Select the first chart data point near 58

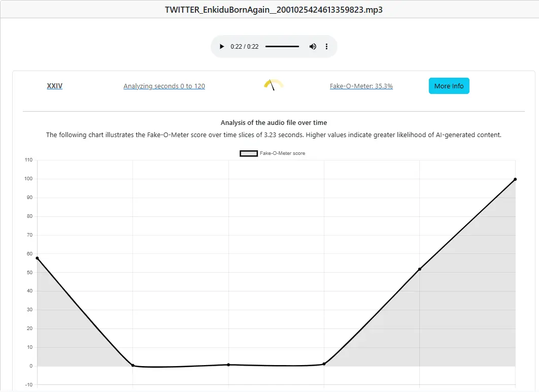(x=37, y=258)
